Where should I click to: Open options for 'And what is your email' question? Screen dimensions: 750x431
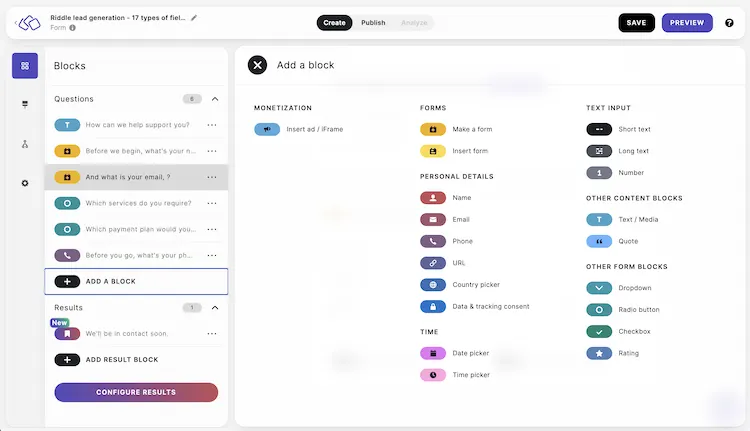pyautogui.click(x=212, y=177)
